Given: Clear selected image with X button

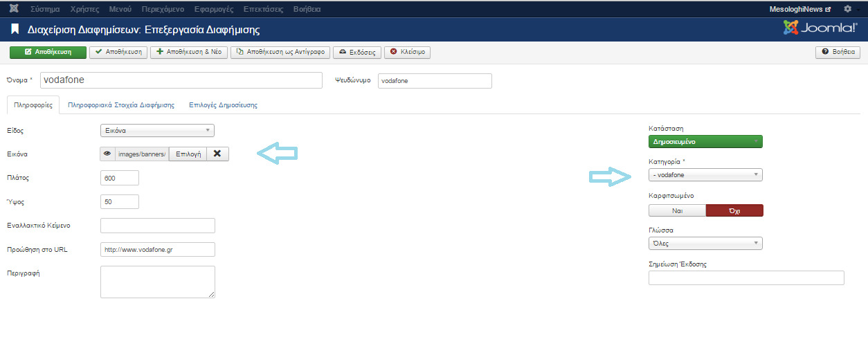Looking at the screenshot, I should click(217, 154).
